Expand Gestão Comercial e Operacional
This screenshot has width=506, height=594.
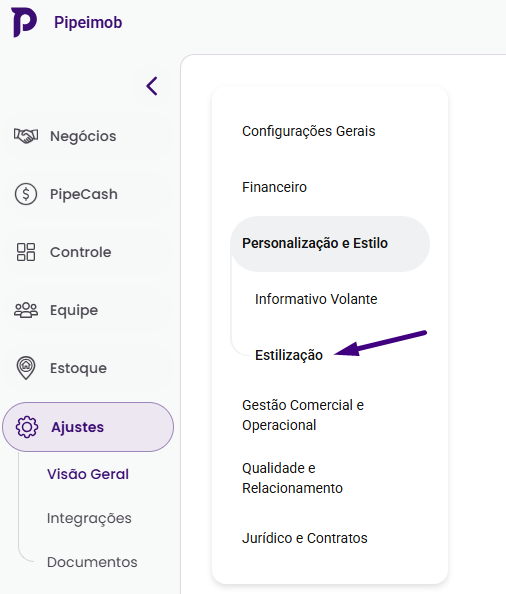(x=303, y=415)
